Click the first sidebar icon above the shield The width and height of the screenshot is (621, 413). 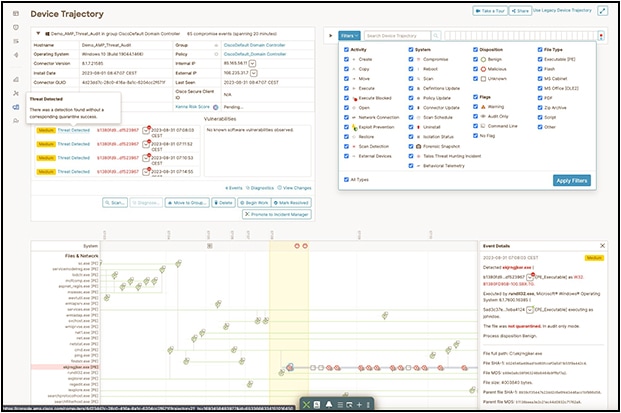16,13
